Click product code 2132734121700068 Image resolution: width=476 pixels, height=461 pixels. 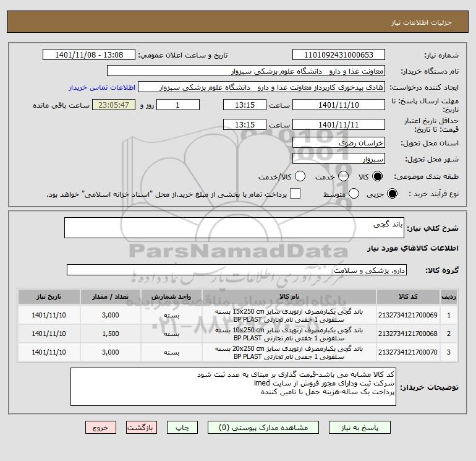[x=408, y=334]
